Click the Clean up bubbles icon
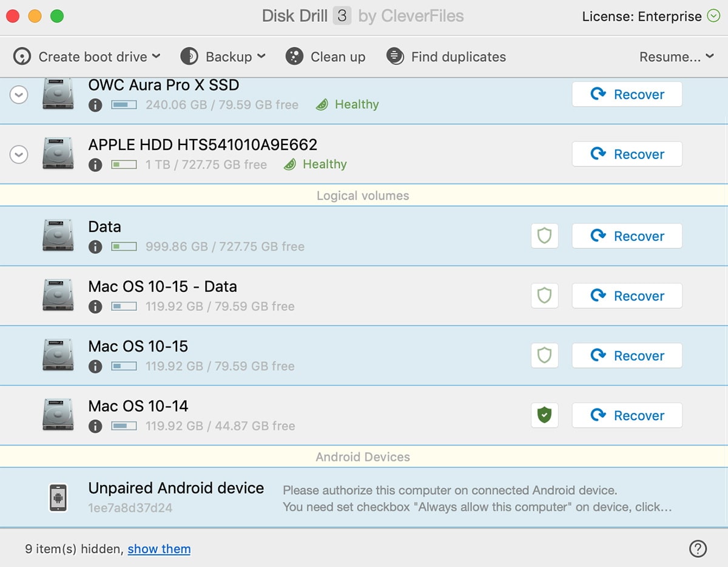Image resolution: width=728 pixels, height=567 pixels. click(294, 56)
